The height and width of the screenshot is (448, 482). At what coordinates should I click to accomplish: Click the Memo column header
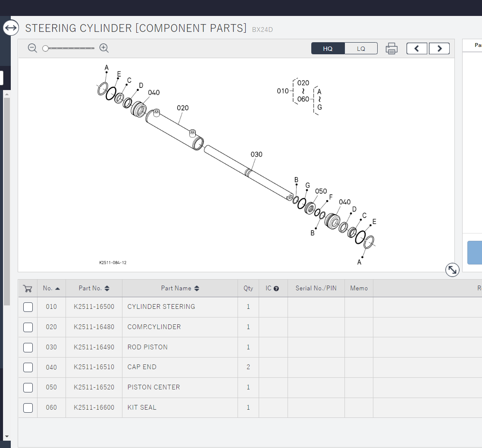(x=359, y=288)
